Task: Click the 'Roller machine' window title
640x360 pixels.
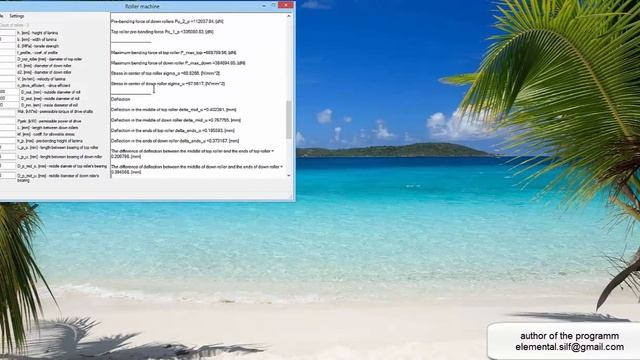Action: pyautogui.click(x=142, y=6)
